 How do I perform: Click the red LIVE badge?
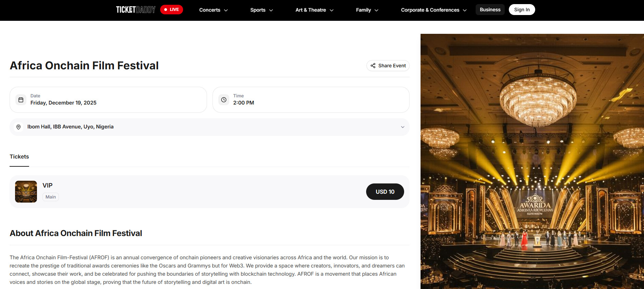(171, 10)
